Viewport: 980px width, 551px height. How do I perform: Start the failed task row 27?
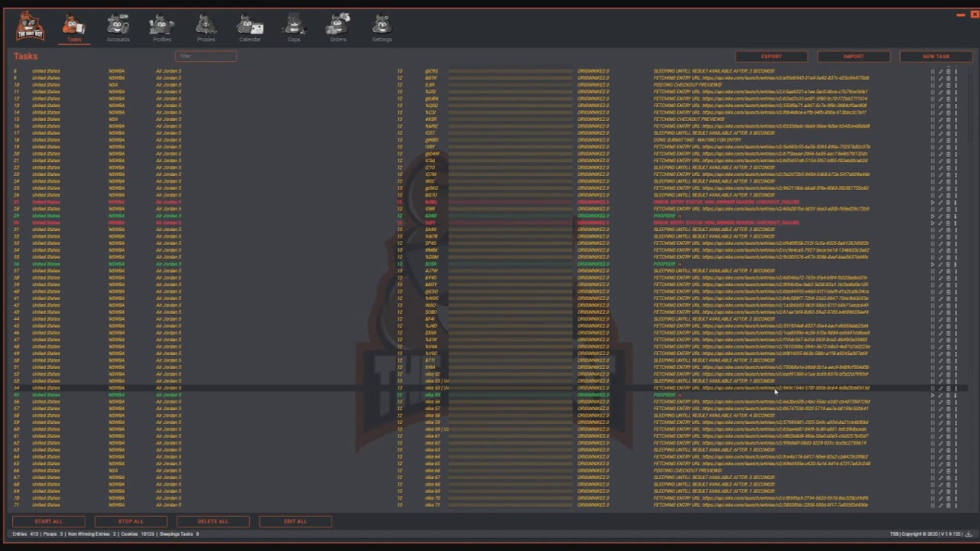click(933, 202)
